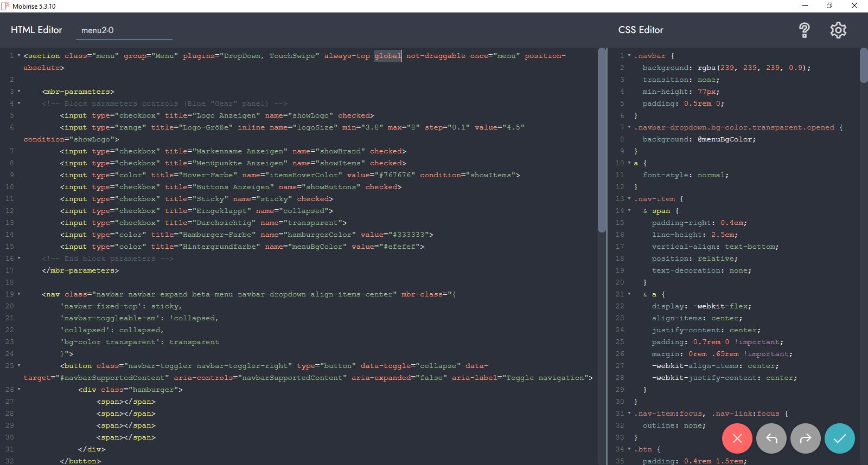Open the help question mark icon
Image resolution: width=868 pixels, height=465 pixels.
pyautogui.click(x=805, y=30)
